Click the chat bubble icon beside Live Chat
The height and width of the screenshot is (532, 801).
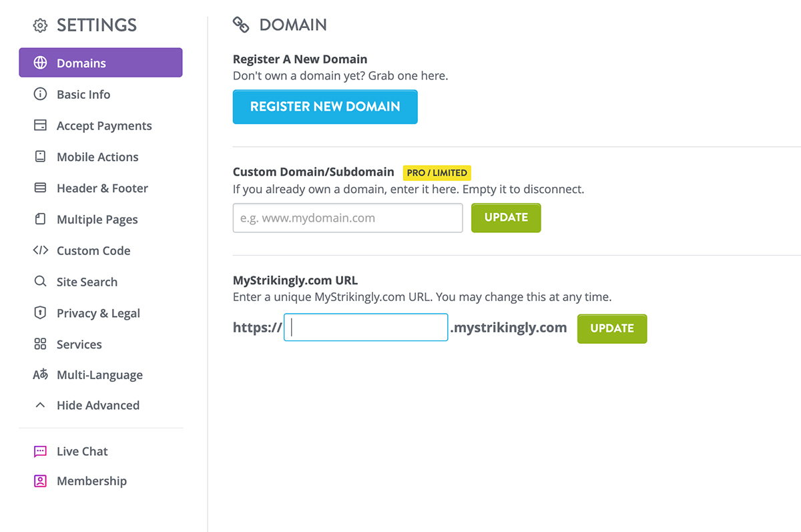(41, 451)
